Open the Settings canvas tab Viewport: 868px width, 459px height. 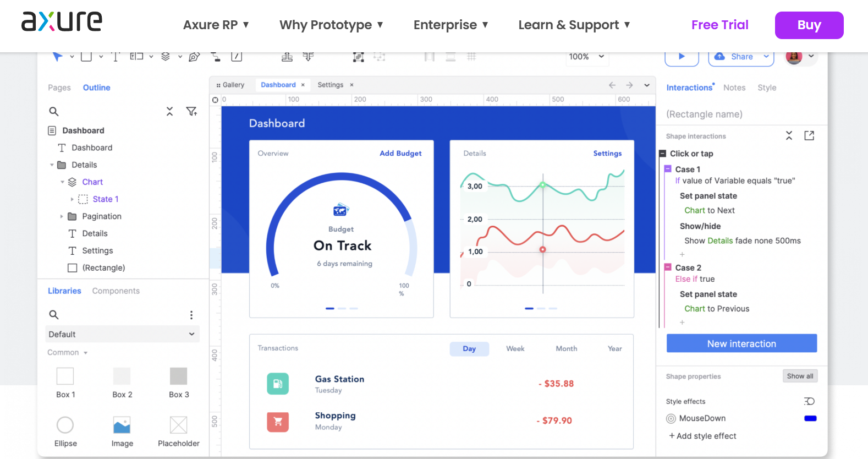(x=331, y=85)
